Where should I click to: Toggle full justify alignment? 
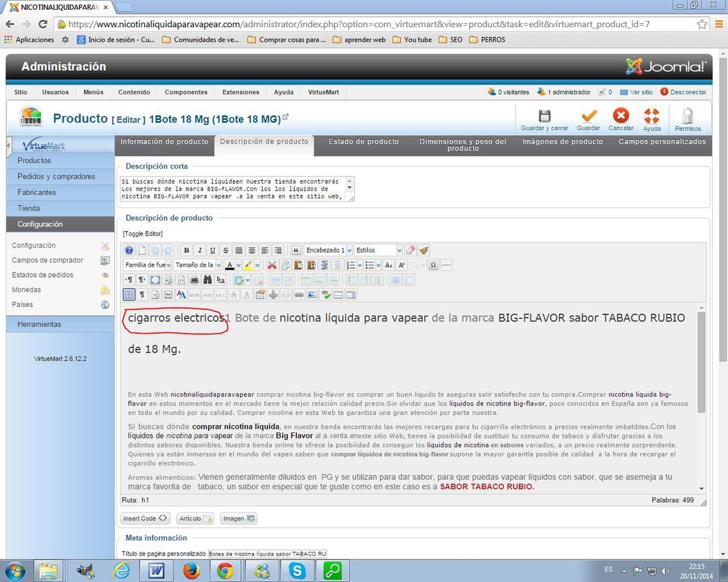pyautogui.click(x=239, y=250)
